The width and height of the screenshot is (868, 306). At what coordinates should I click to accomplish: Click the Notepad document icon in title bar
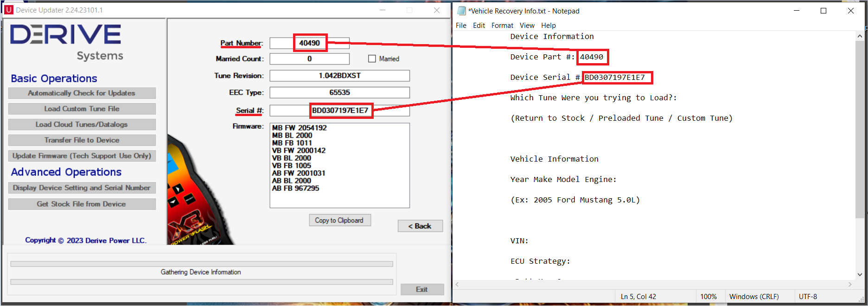click(x=461, y=11)
